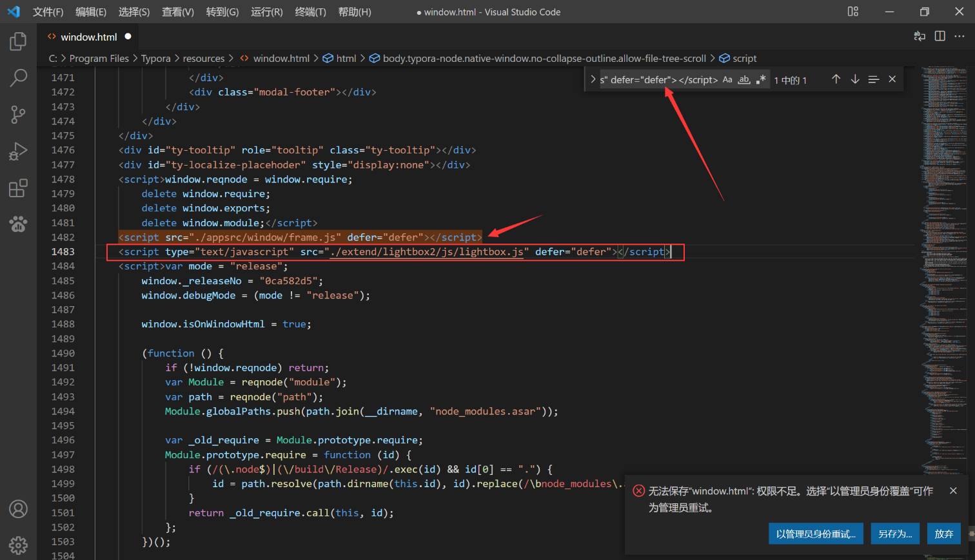Click line number 1483 in gutter
975x560 pixels.
click(63, 251)
